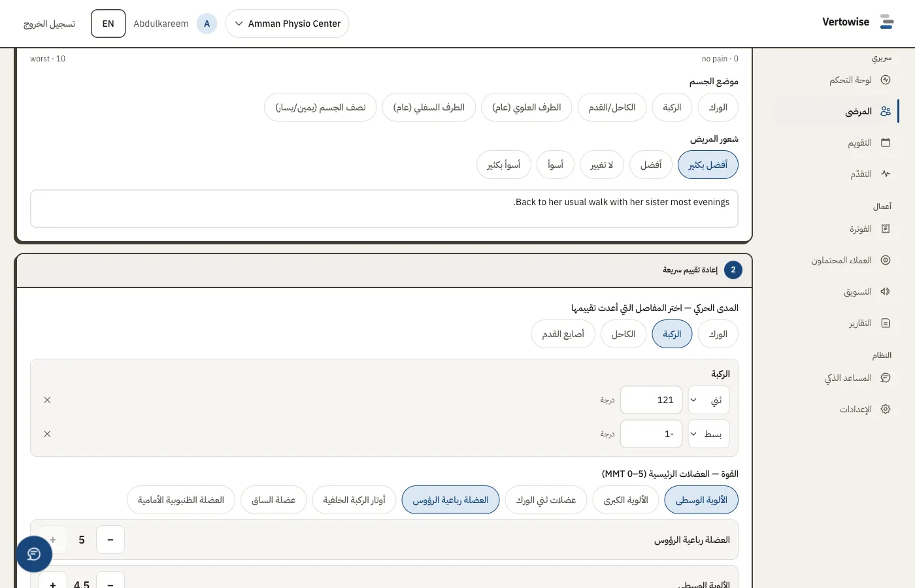
Task: Select the عضلة الساق muscle chip
Action: tap(273, 500)
